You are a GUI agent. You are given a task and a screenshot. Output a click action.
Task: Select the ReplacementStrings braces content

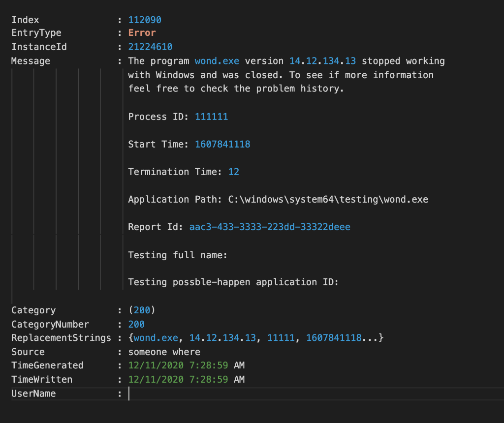(x=256, y=338)
